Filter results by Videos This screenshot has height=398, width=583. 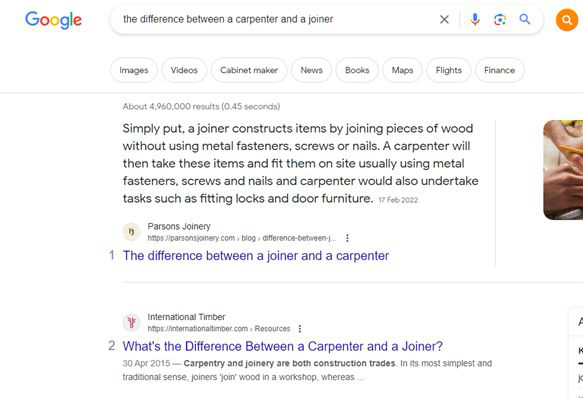pyautogui.click(x=184, y=70)
